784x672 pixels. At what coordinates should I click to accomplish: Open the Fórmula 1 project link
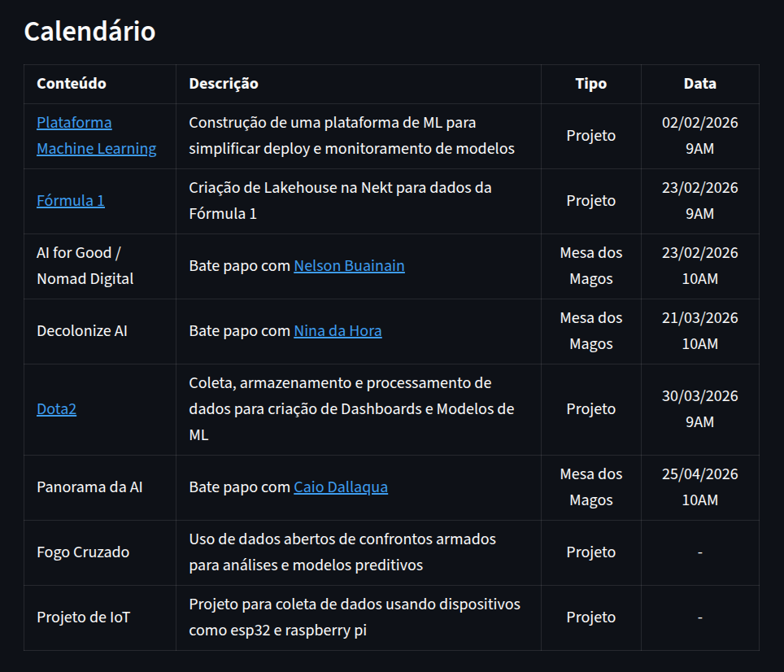tap(71, 201)
